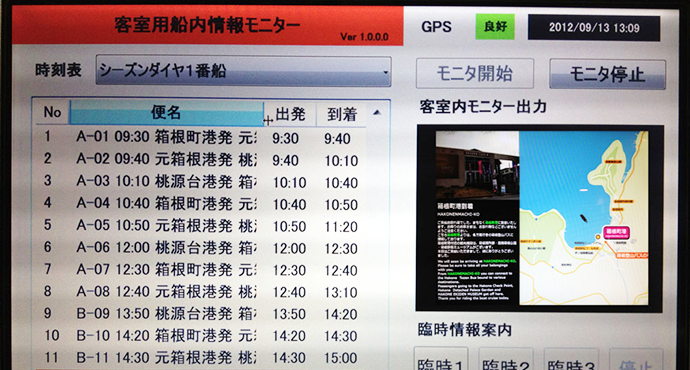Select row B-11 14:30 元箱根港発
This screenshot has width=690, height=370.
pos(200,358)
